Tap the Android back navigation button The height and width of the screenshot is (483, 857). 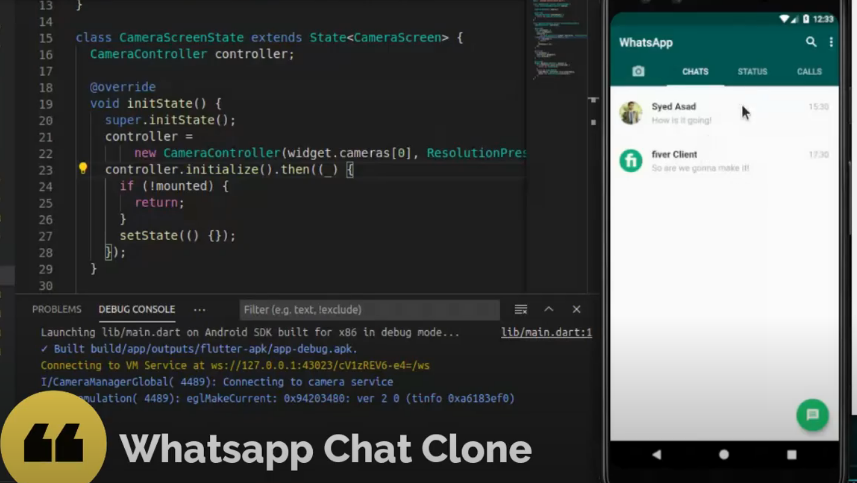656,455
